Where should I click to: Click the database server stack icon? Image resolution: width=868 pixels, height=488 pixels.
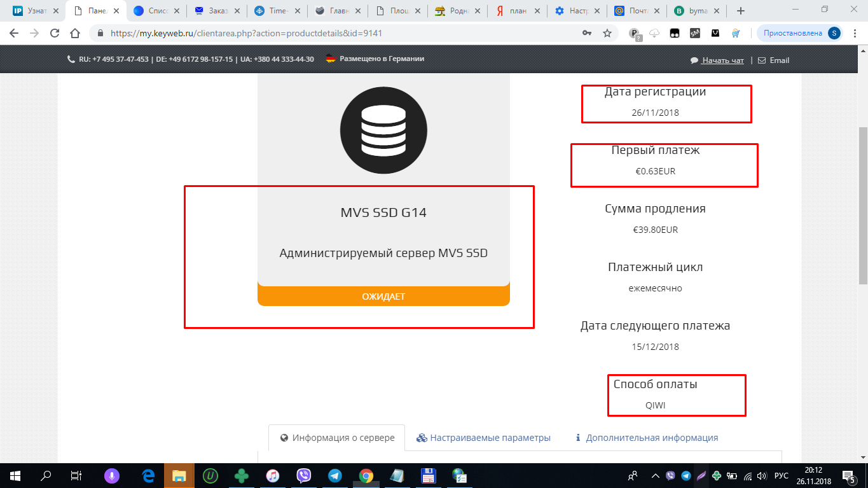383,131
